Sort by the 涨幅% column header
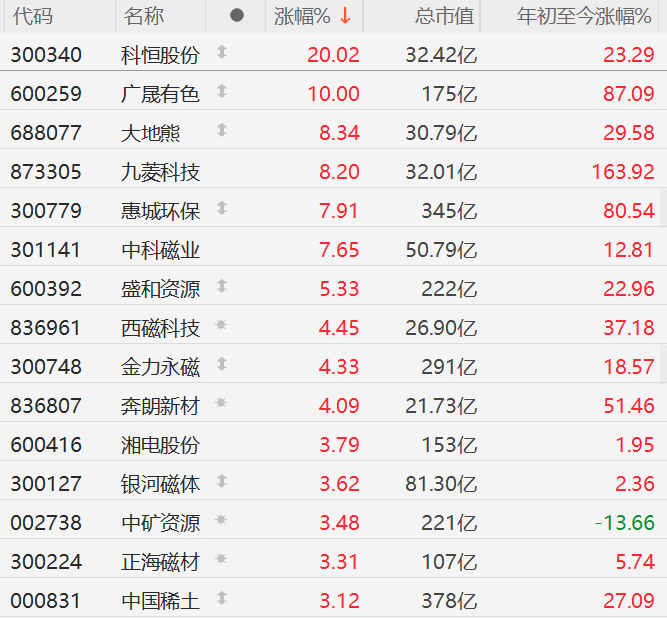This screenshot has width=667, height=618. [x=302, y=16]
